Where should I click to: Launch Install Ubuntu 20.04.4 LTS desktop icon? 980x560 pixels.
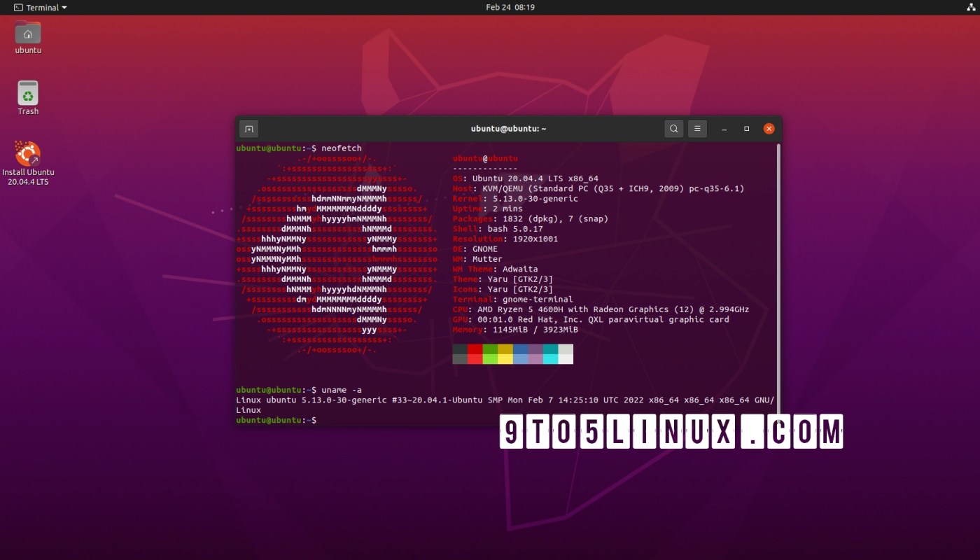click(x=28, y=162)
